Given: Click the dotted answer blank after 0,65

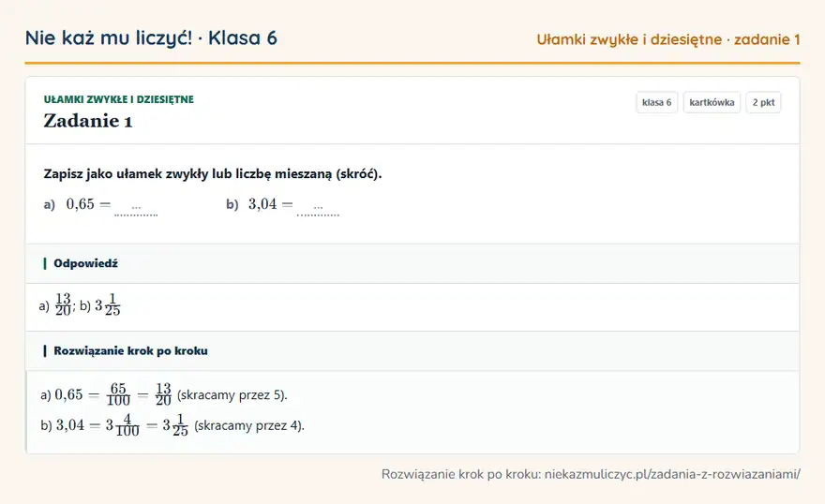Looking at the screenshot, I should (x=136, y=209).
